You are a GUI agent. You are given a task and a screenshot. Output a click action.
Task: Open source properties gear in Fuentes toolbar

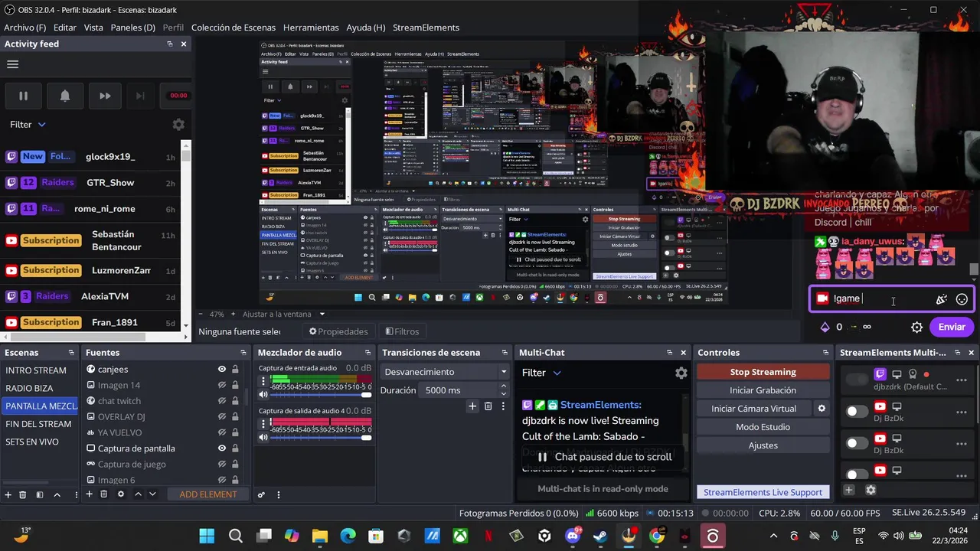[x=120, y=494]
